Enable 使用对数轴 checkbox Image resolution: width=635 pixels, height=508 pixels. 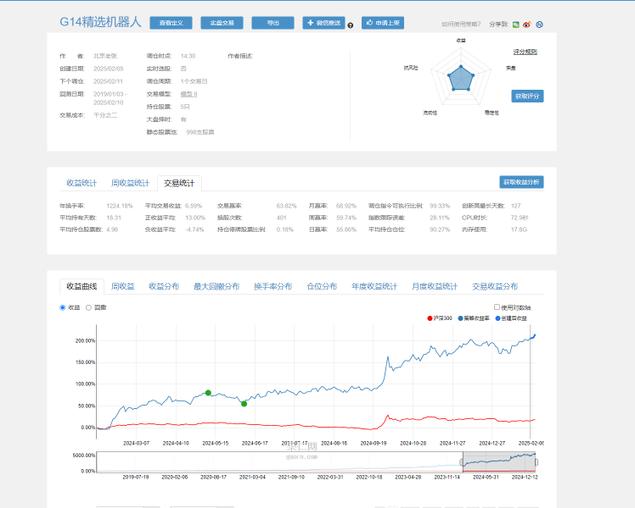coord(497,307)
